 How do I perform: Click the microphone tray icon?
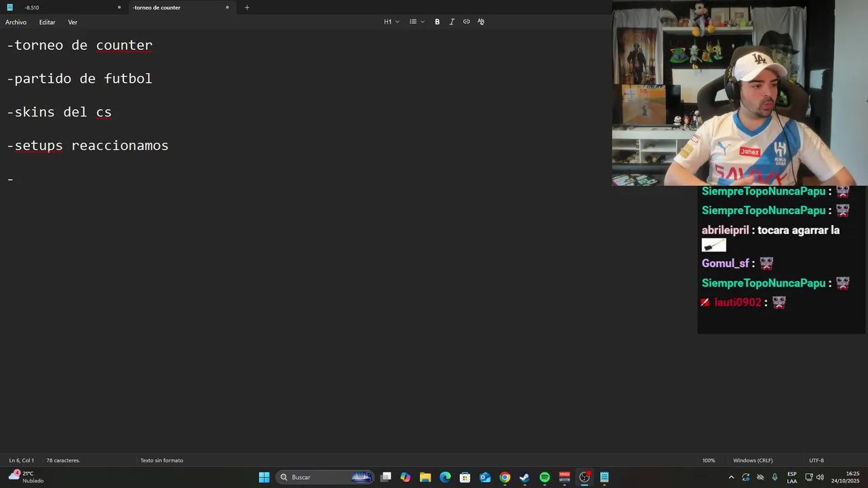(774, 477)
